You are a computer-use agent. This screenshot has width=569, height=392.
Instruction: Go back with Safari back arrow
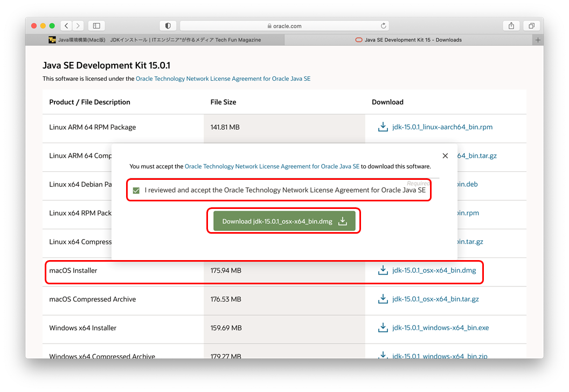tap(66, 26)
